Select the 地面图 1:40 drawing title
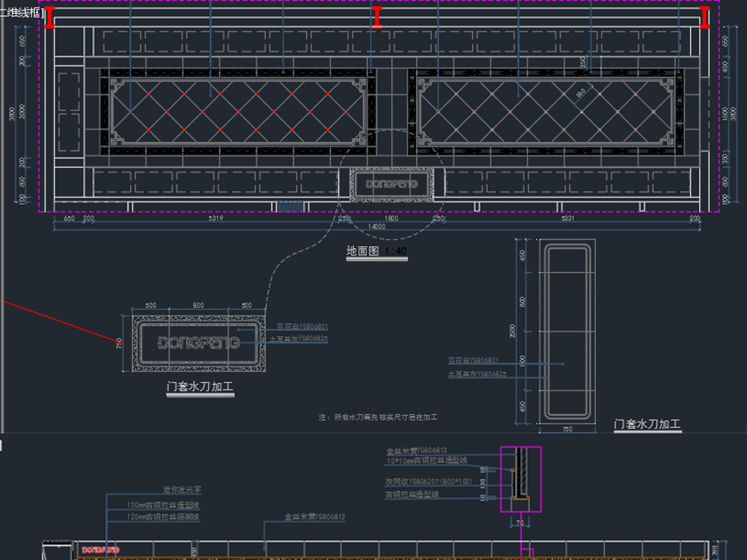The height and width of the screenshot is (560, 747). pyautogui.click(x=376, y=252)
